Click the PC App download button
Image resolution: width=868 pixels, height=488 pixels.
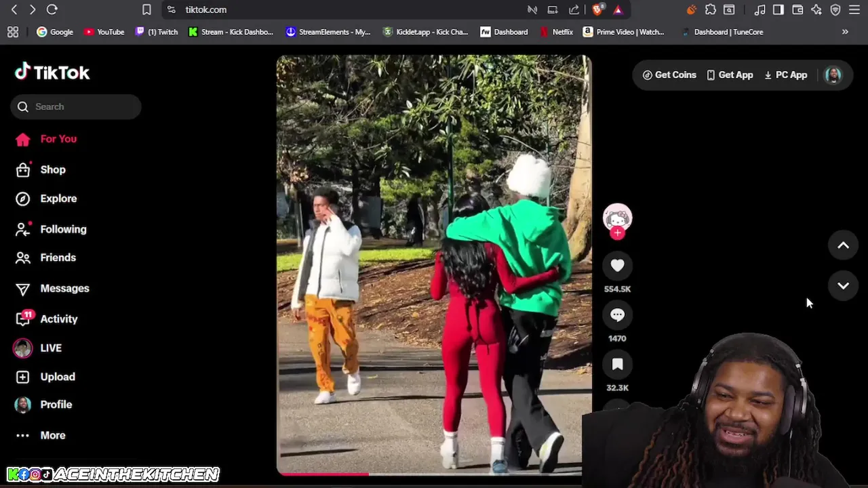pyautogui.click(x=785, y=75)
